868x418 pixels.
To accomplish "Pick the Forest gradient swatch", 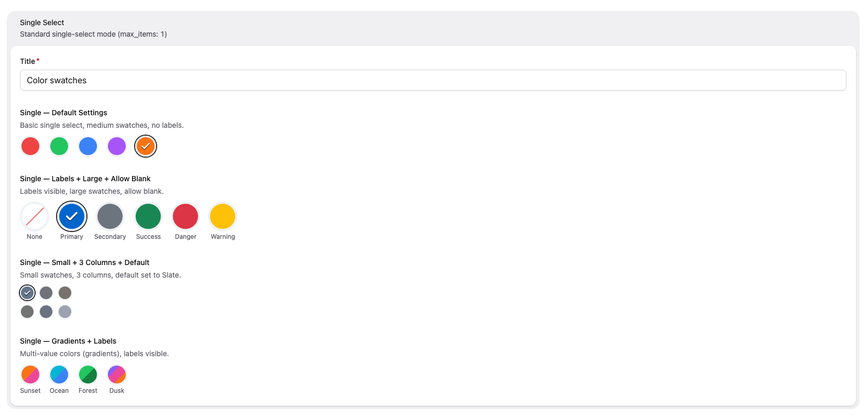I will 88,375.
